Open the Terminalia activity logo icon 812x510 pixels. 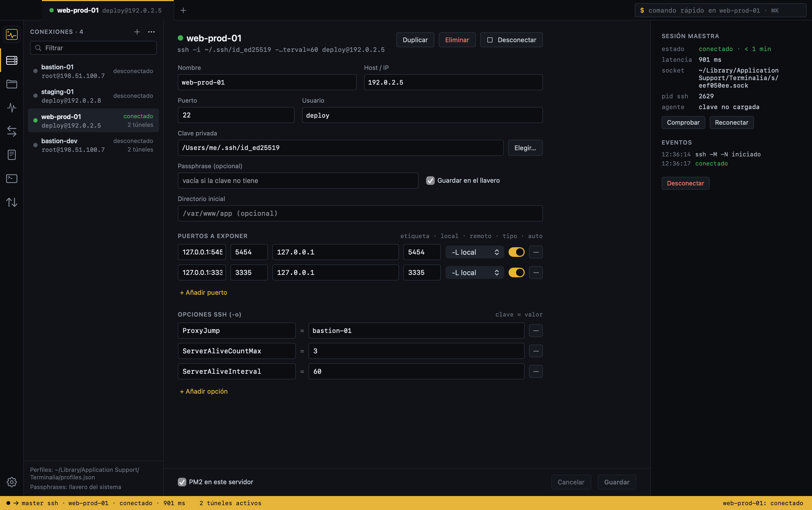click(x=12, y=34)
